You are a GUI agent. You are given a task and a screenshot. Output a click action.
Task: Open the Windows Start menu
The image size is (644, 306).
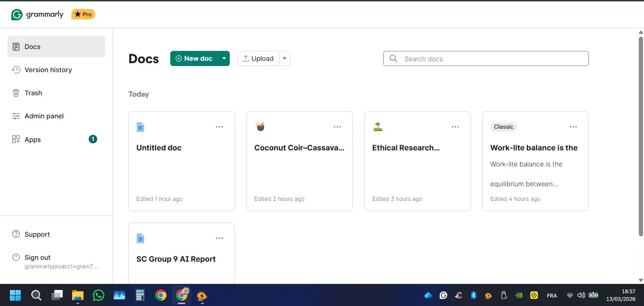(16, 296)
